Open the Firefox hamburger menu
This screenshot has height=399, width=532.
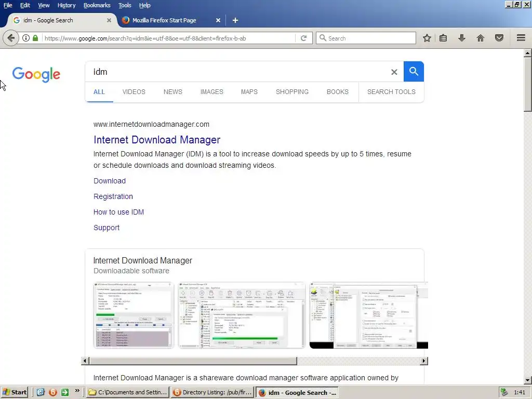click(521, 38)
